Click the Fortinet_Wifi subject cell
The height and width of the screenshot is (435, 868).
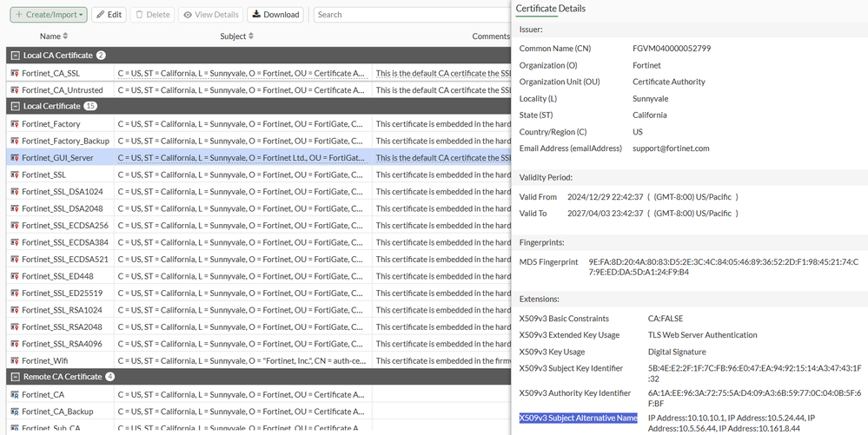[242, 361]
